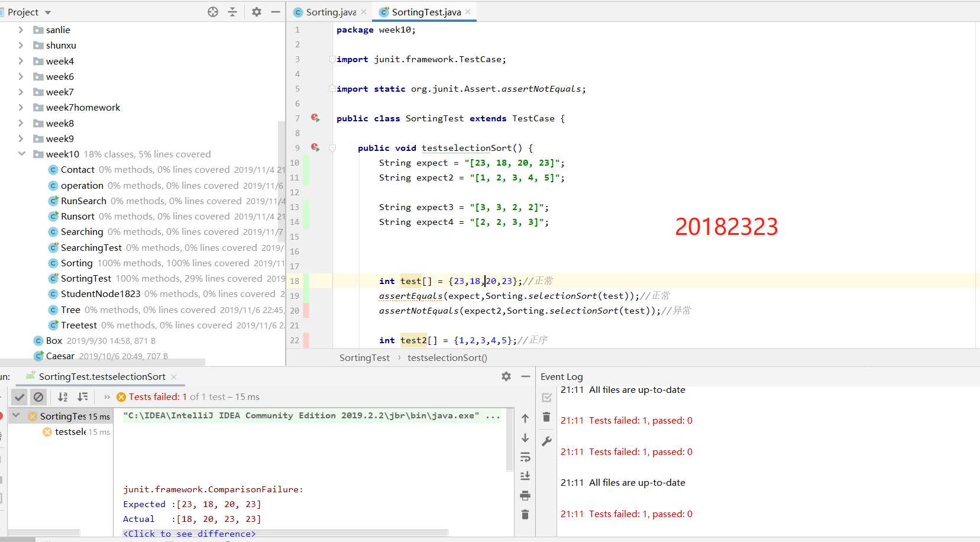The image size is (980, 542).
Task: Go down the stack trace arrow
Action: [x=525, y=438]
